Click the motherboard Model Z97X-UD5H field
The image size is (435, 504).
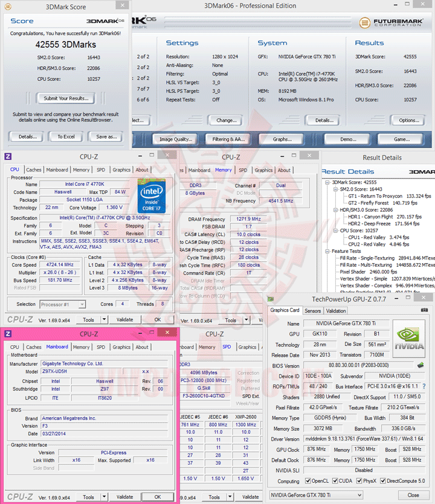(82, 371)
